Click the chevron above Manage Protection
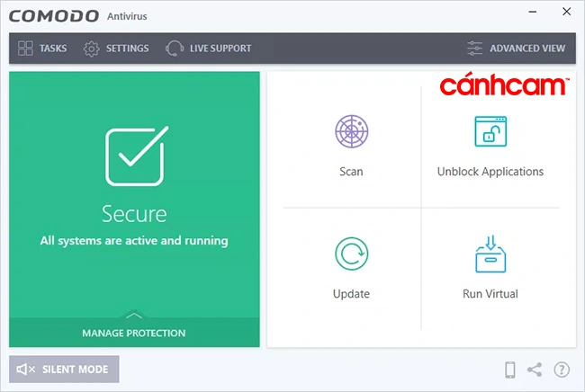Image resolution: width=585 pixels, height=392 pixels. 134,316
